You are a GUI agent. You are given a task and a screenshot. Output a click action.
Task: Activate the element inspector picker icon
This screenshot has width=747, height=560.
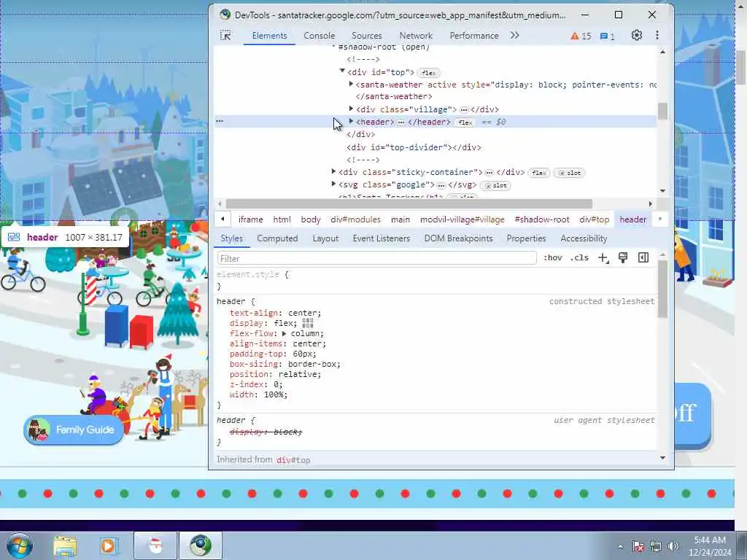(x=226, y=36)
